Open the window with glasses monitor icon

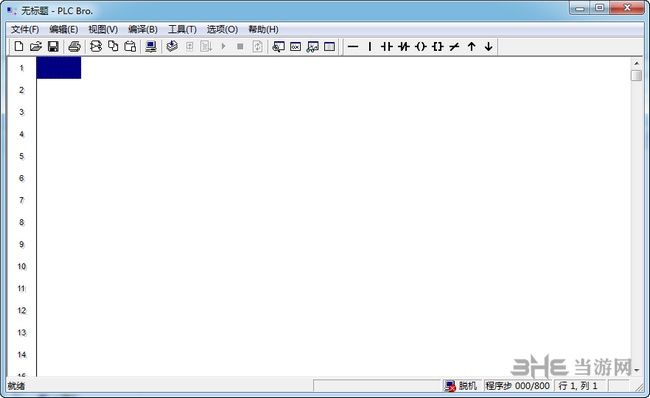[x=313, y=46]
